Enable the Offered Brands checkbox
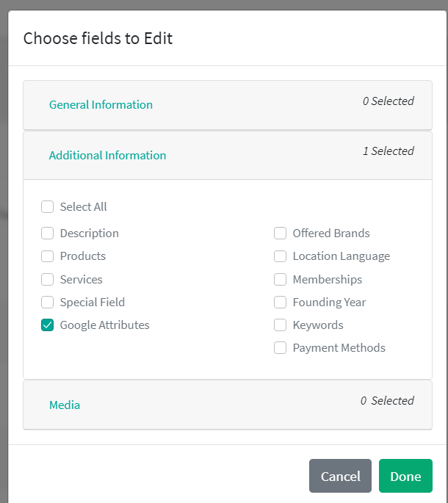The image size is (448, 503). pos(281,234)
